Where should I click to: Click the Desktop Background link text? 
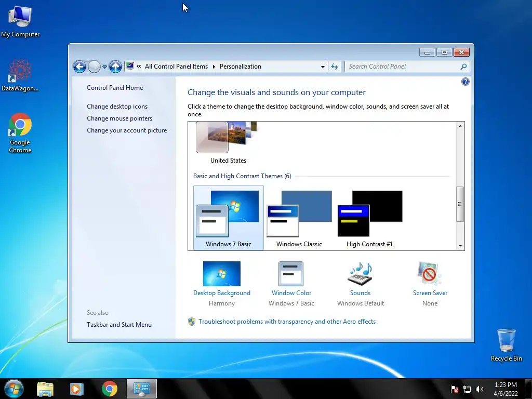click(221, 293)
